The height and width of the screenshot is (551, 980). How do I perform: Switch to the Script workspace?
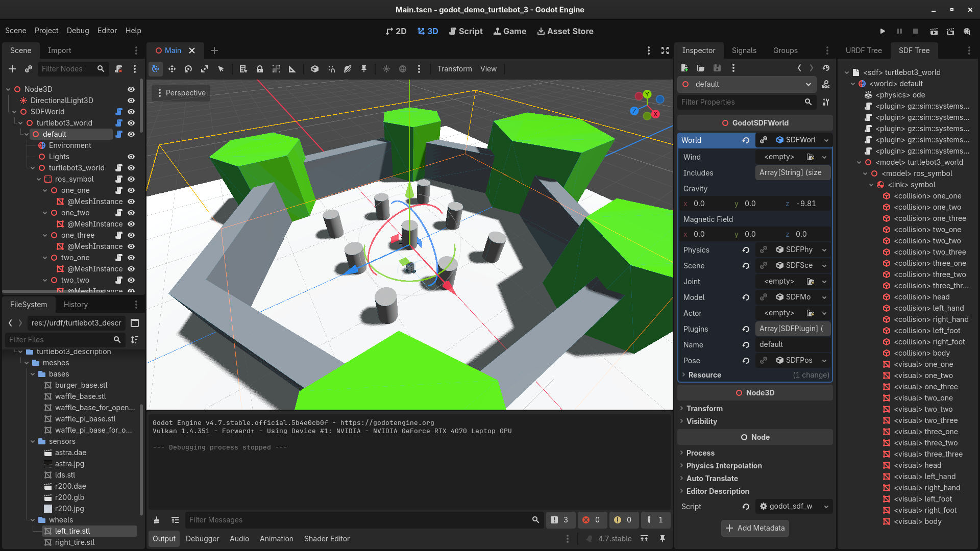pos(465,31)
